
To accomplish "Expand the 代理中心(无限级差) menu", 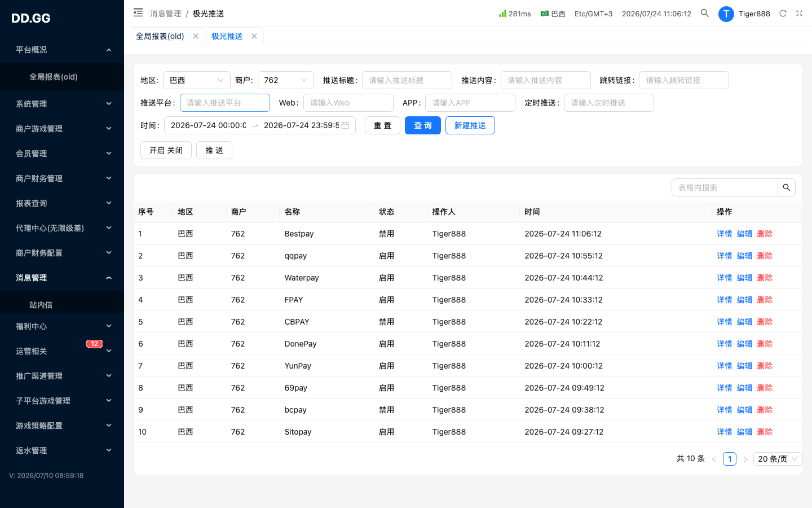I will (62, 228).
